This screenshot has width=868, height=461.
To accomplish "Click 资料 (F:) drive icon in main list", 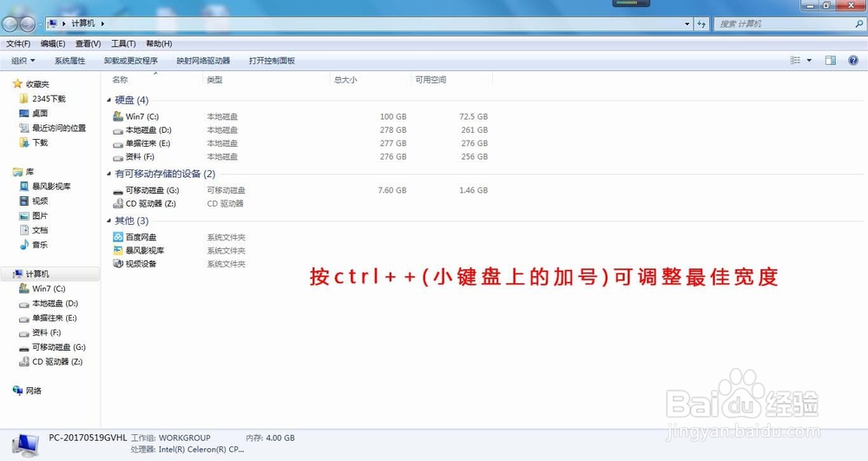I will pyautogui.click(x=118, y=157).
